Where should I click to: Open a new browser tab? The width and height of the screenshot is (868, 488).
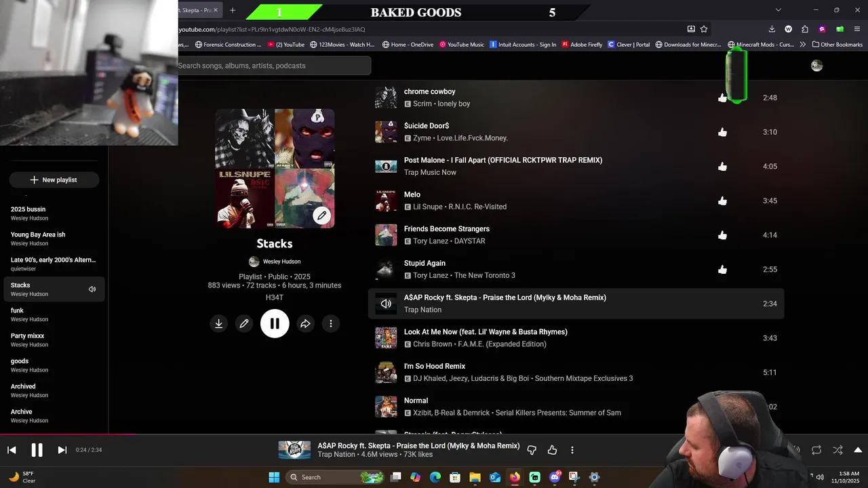(x=233, y=10)
